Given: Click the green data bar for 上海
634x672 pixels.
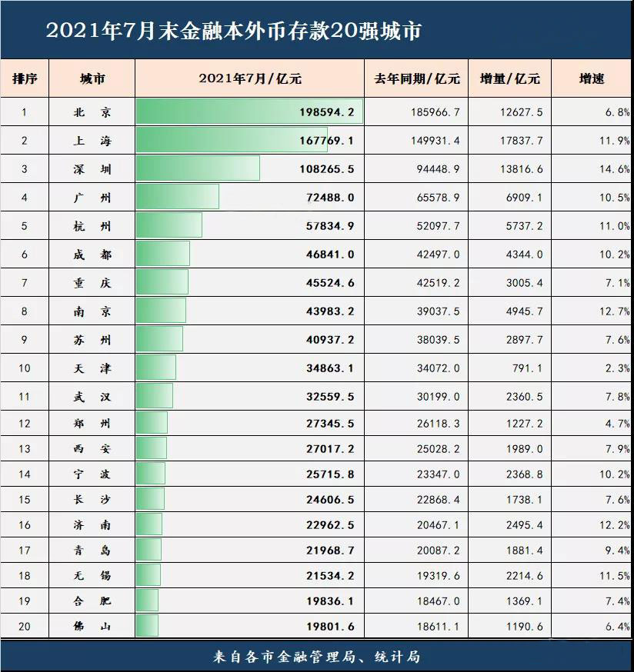Looking at the screenshot, I should click(x=232, y=140).
